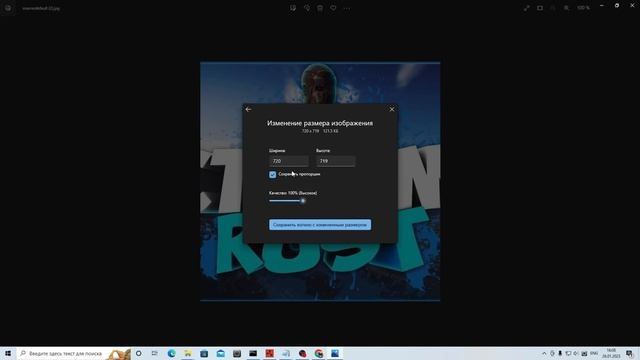This screenshot has height=360, width=640.
Task: Switch to the Photos app taskbar icon
Action: tap(335, 353)
